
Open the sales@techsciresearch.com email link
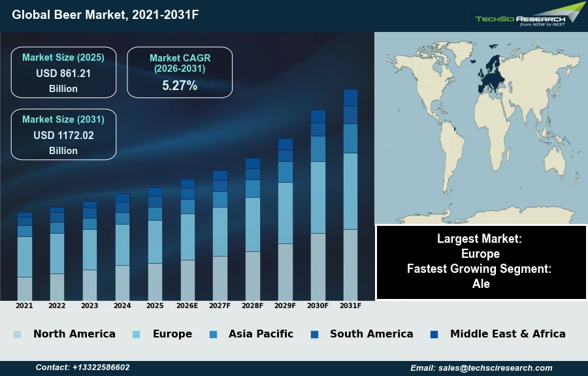coord(482,368)
